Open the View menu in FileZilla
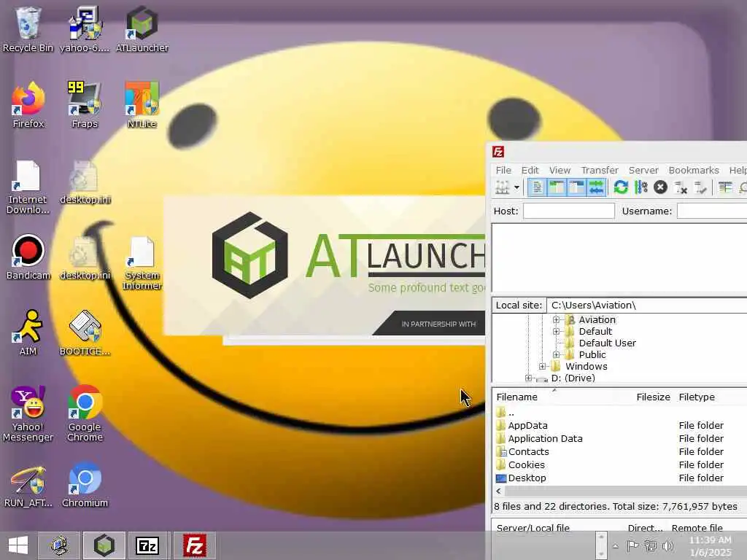The width and height of the screenshot is (747, 560). (560, 170)
